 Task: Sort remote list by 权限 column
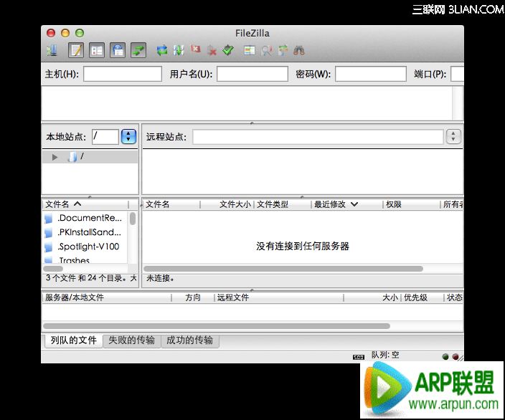pyautogui.click(x=411, y=204)
